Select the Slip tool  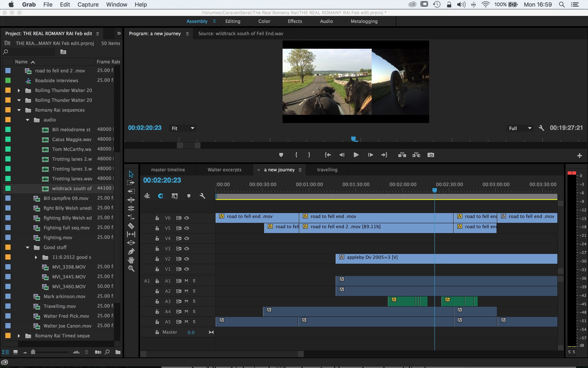point(131,234)
